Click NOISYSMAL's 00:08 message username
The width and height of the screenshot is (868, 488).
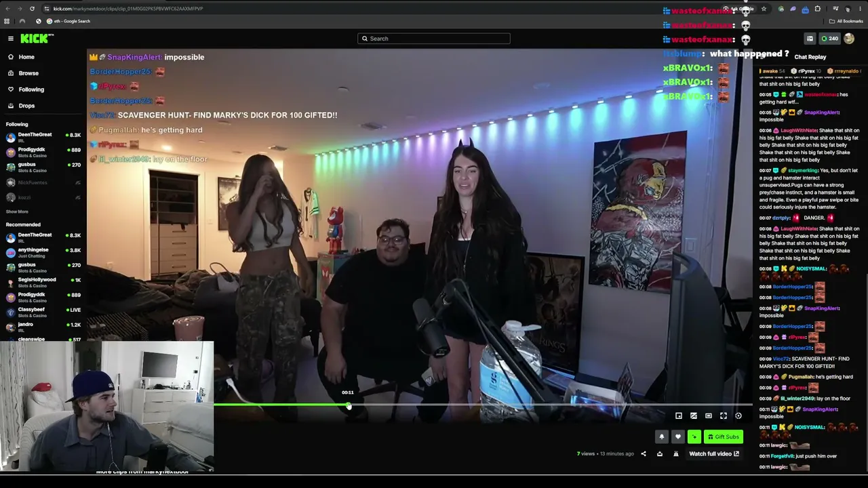tap(810, 269)
